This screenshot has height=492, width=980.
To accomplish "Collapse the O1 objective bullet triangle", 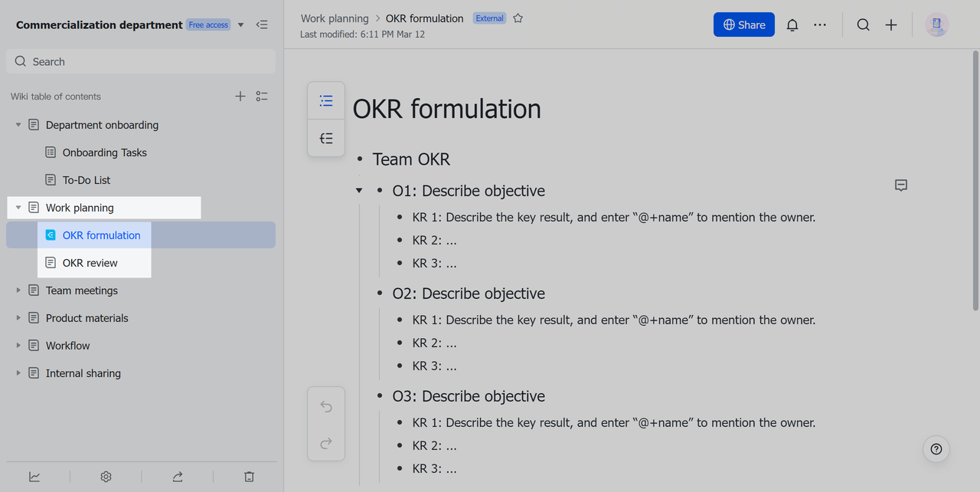I will (x=359, y=190).
